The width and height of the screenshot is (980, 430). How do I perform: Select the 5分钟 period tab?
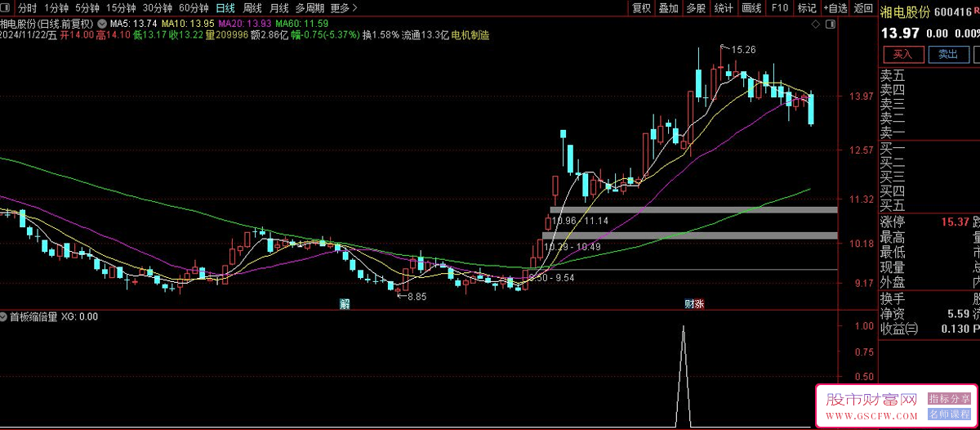(87, 8)
